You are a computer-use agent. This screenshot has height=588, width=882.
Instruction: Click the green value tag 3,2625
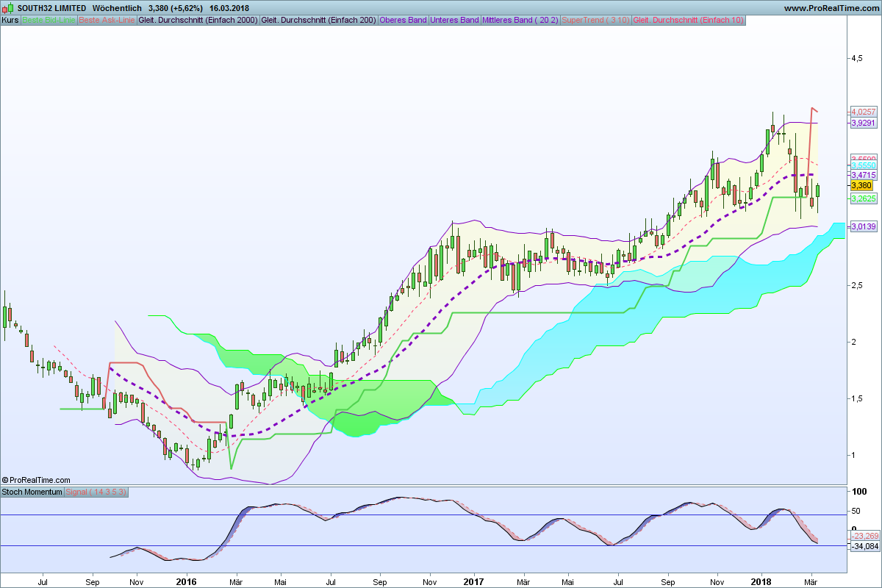pyautogui.click(x=863, y=198)
